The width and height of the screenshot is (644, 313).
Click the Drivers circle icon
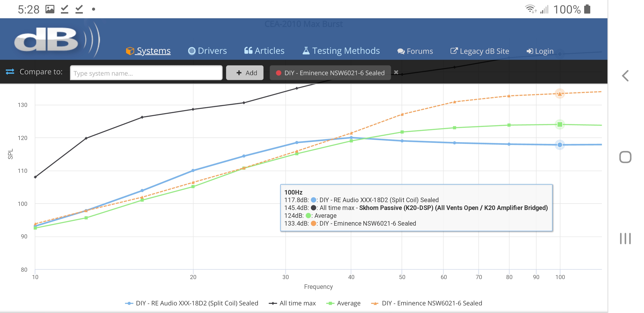[192, 51]
